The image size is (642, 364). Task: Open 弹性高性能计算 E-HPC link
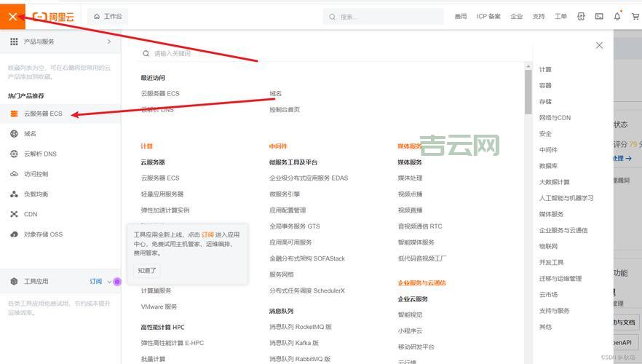pos(173,343)
